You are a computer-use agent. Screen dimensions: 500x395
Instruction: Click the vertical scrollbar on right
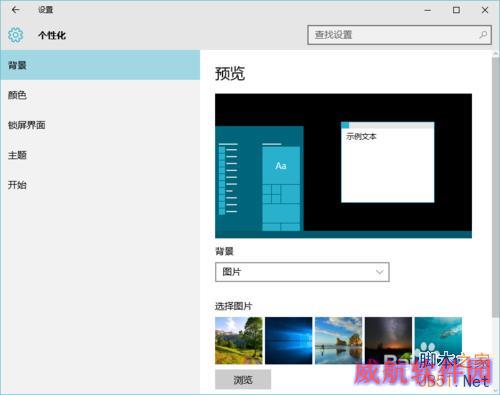coord(496,187)
